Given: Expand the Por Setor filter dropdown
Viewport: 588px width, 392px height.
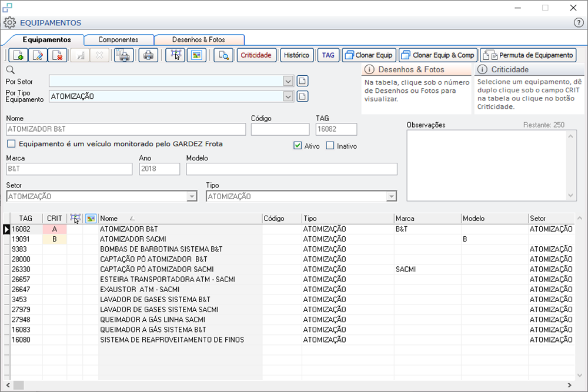Looking at the screenshot, I should [288, 81].
